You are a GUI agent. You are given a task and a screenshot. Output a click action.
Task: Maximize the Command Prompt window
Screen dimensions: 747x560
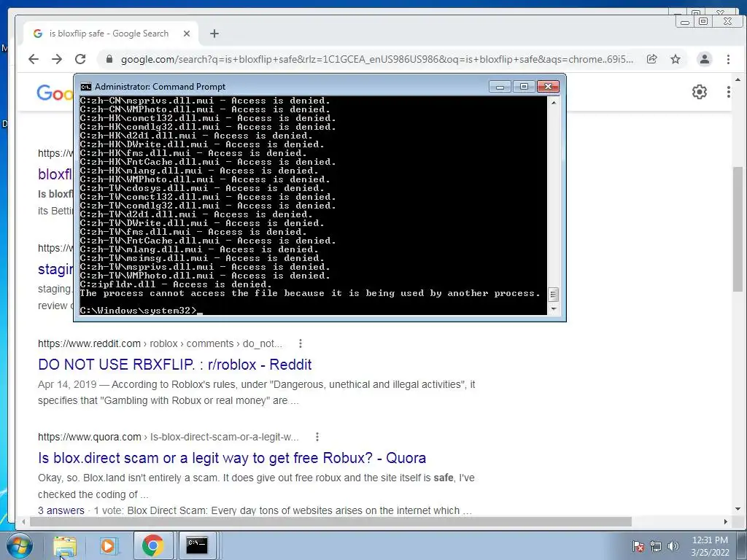[524, 87]
